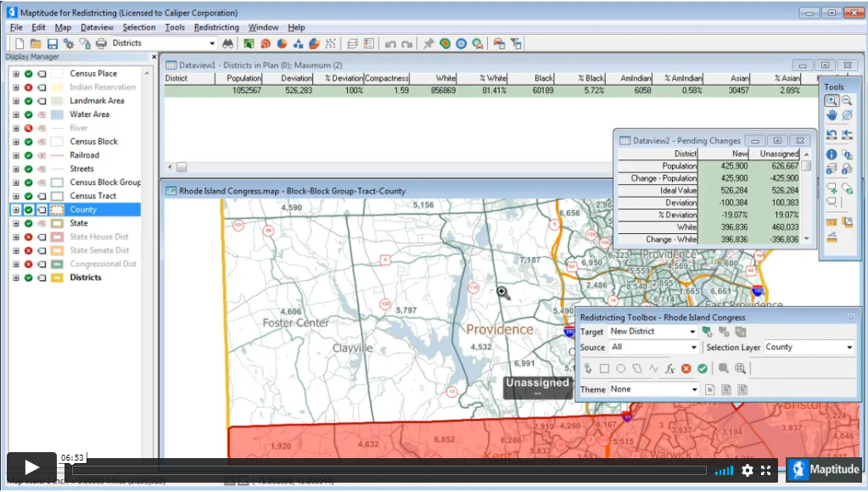Open the Selection Layer dropdown
Viewport: 868px width, 492px height.
(849, 347)
